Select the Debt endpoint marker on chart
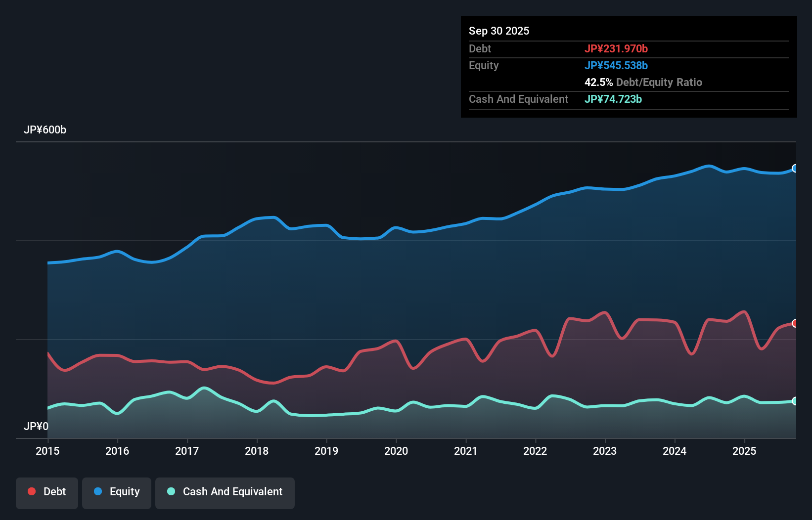The image size is (812, 520). pos(795,323)
